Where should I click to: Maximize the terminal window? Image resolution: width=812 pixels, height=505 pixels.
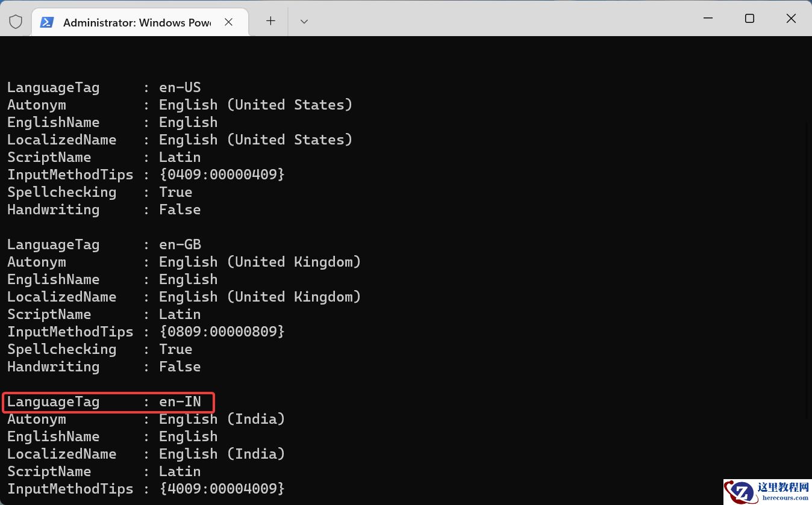point(749,19)
